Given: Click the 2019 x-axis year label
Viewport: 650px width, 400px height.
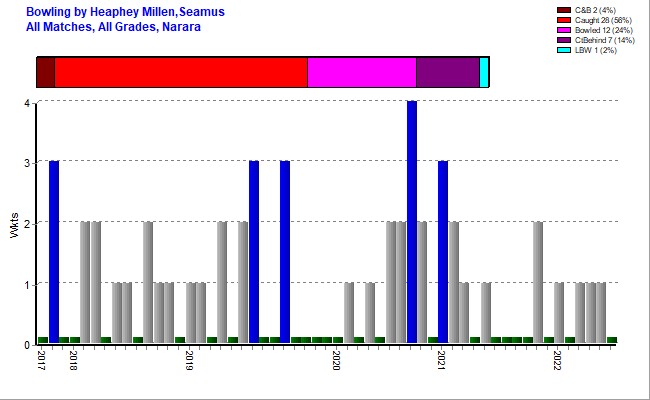Looking at the screenshot, I should pos(190,361).
